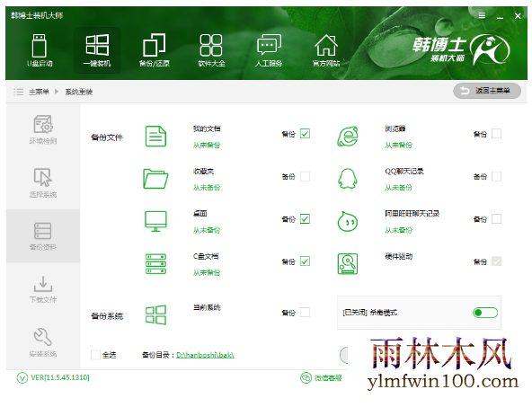Image resolution: width=532 pixels, height=407 pixels.
Task: Check backup for 当前系统
Action: (305, 312)
